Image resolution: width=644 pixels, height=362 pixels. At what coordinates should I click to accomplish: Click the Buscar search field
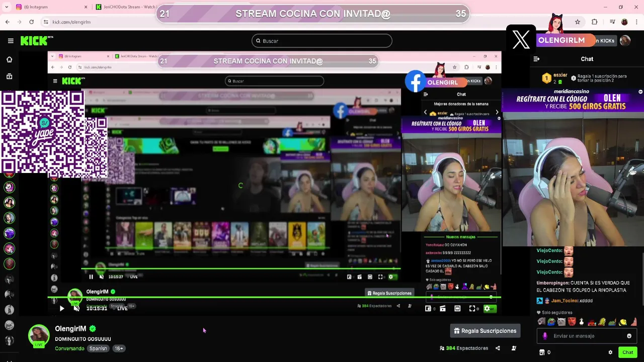(x=322, y=41)
